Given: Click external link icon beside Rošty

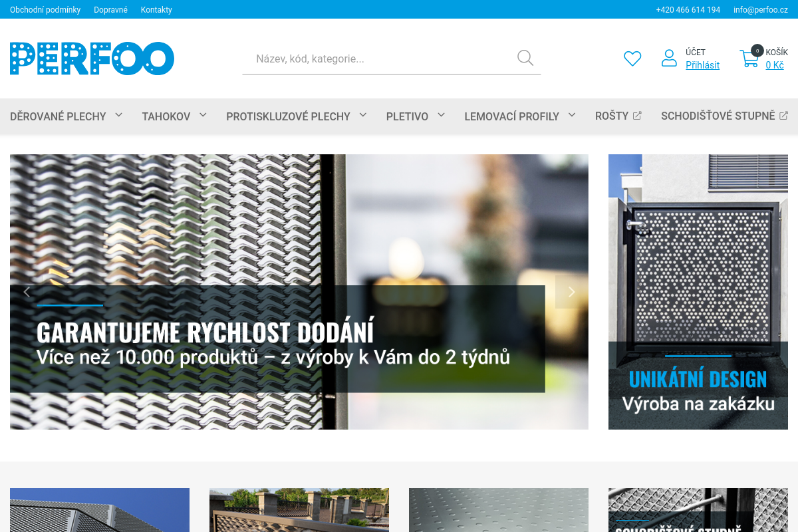Looking at the screenshot, I should point(637,116).
